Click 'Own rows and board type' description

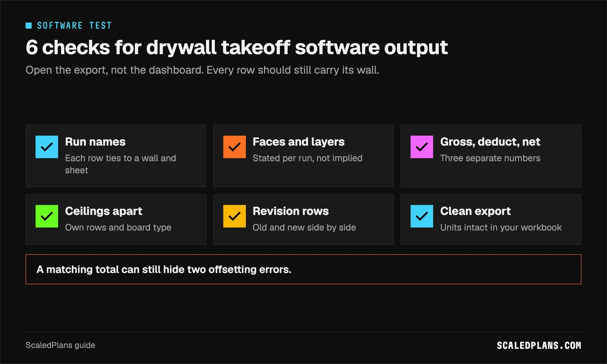click(x=118, y=227)
